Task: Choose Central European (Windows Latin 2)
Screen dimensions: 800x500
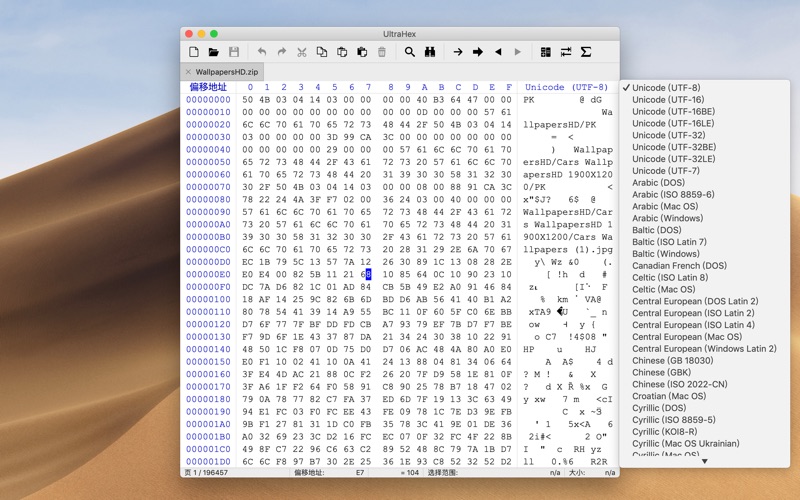Action: tap(704, 348)
